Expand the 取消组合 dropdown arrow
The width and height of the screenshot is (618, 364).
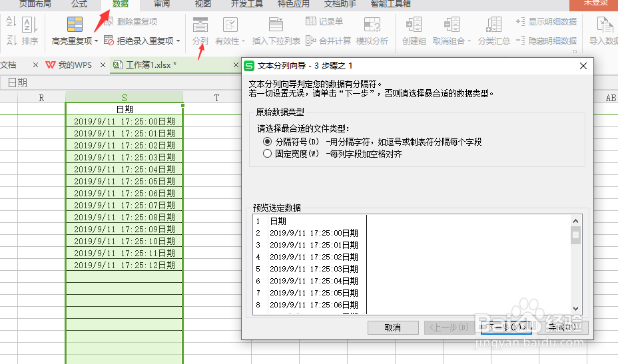469,41
